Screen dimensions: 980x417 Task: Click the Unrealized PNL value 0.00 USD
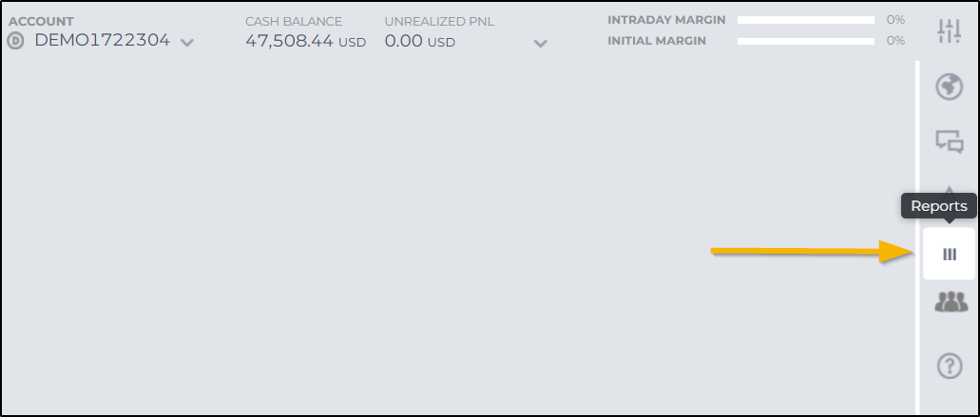click(x=420, y=42)
